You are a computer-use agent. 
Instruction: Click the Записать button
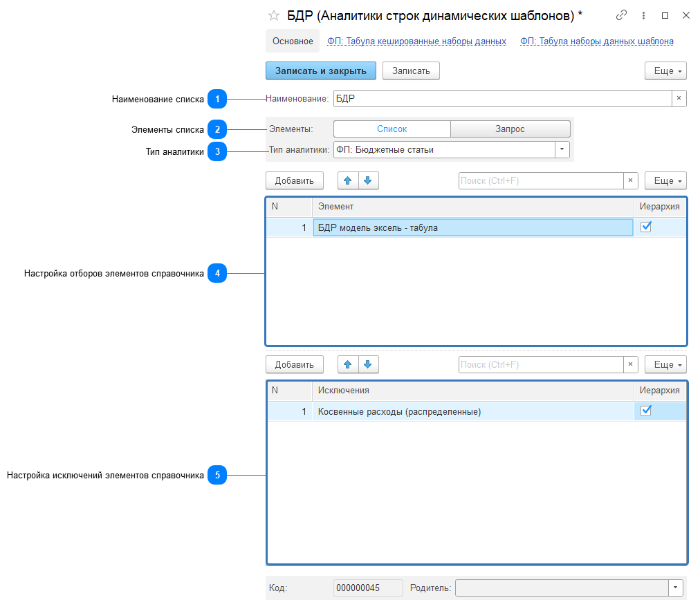click(x=411, y=71)
